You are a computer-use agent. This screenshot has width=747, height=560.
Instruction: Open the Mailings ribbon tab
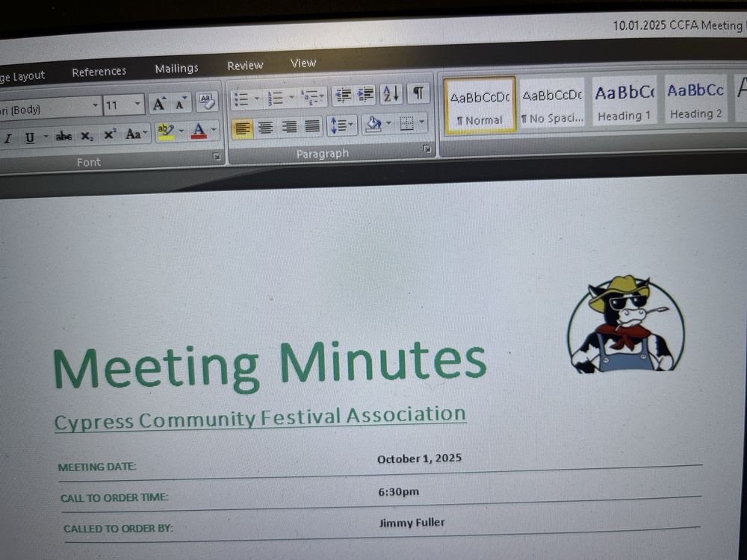point(176,68)
